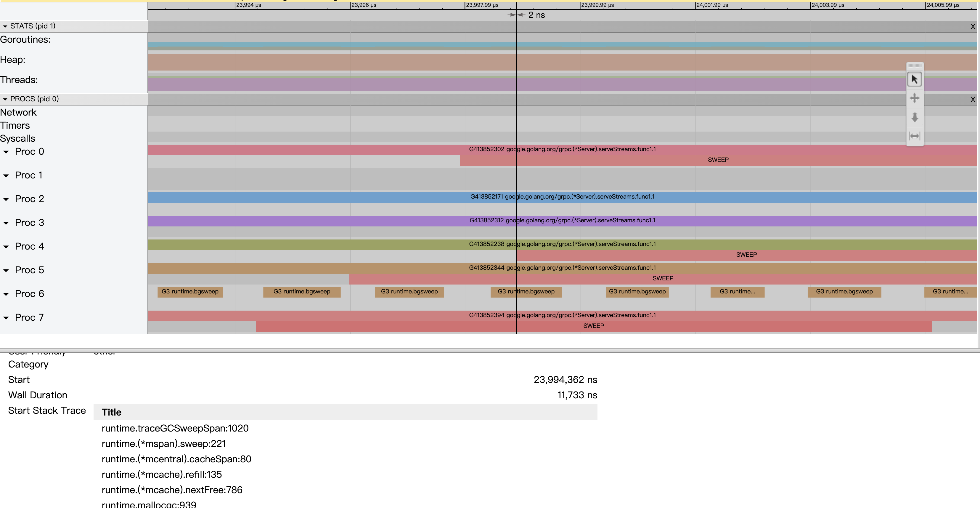Collapse the STATS (pid 1) section
980x508 pixels.
pyautogui.click(x=5, y=26)
